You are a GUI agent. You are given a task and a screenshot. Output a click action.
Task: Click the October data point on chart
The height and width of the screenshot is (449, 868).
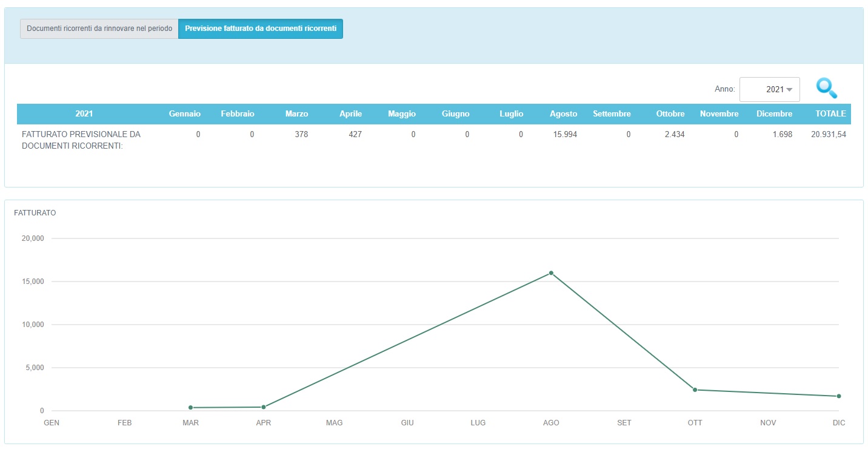pos(695,390)
